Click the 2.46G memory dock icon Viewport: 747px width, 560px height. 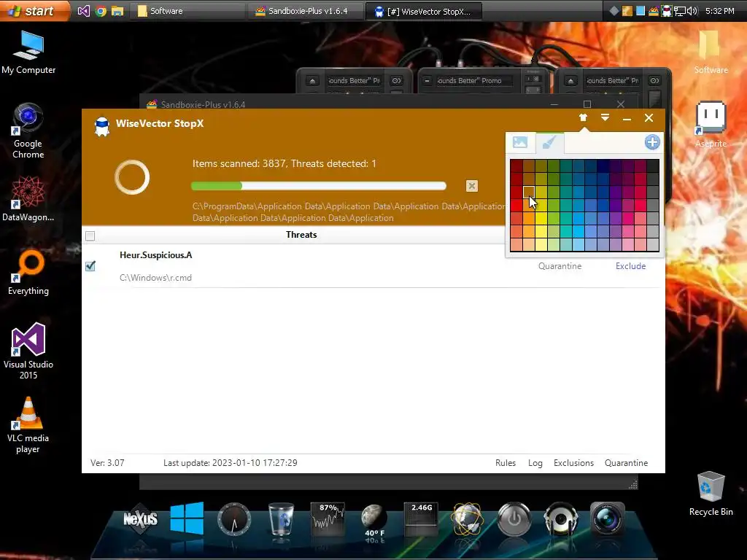pos(421,519)
